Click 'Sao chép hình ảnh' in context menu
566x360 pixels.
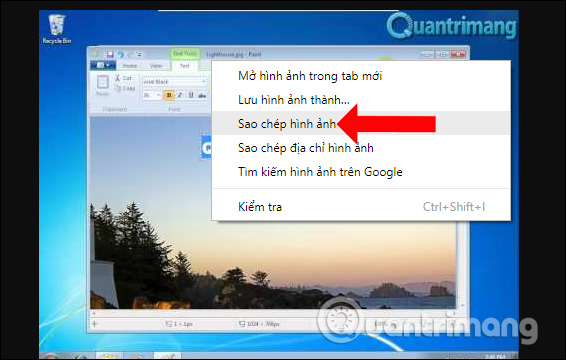(361, 124)
